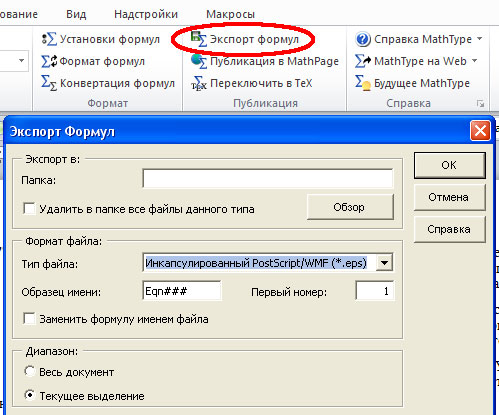Click the Отмена button
Image resolution: width=499 pixels, height=415 pixels.
pos(449,197)
